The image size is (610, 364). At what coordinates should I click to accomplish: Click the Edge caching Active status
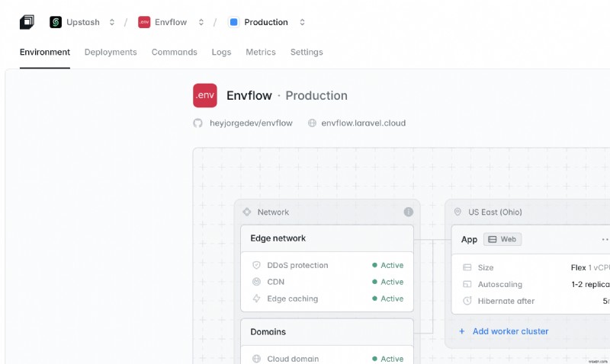[x=388, y=299]
